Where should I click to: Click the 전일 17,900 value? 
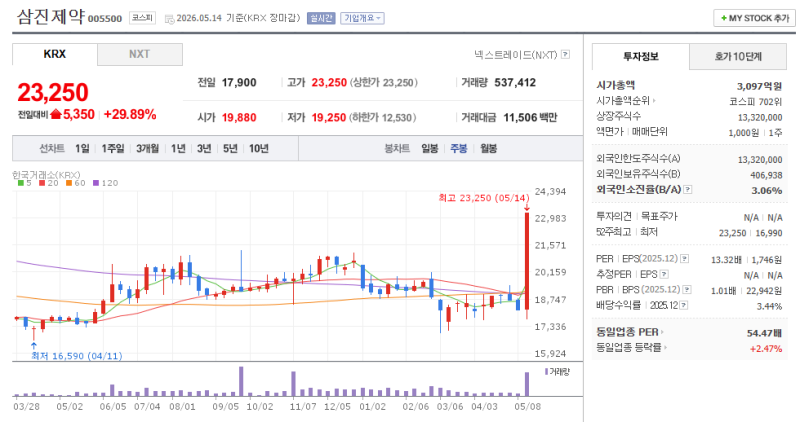point(239,83)
